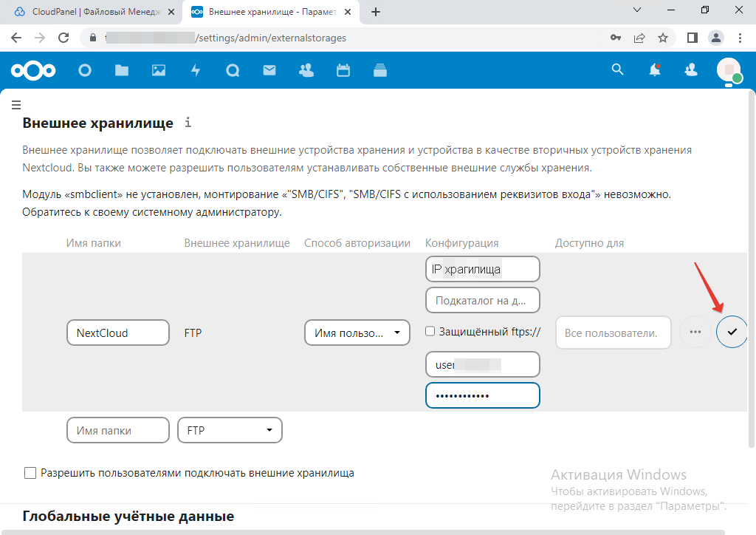Open a new browser tab

[x=376, y=12]
